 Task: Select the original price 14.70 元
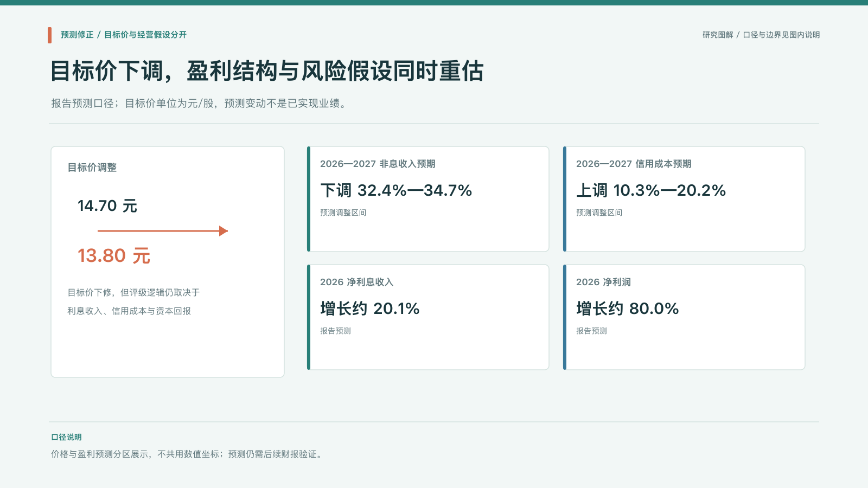[107, 206]
